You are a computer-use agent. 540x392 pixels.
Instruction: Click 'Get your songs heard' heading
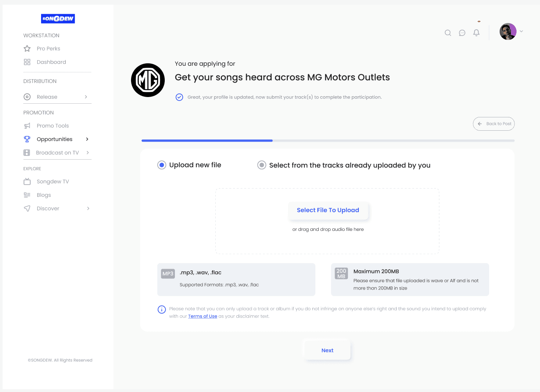pos(282,77)
